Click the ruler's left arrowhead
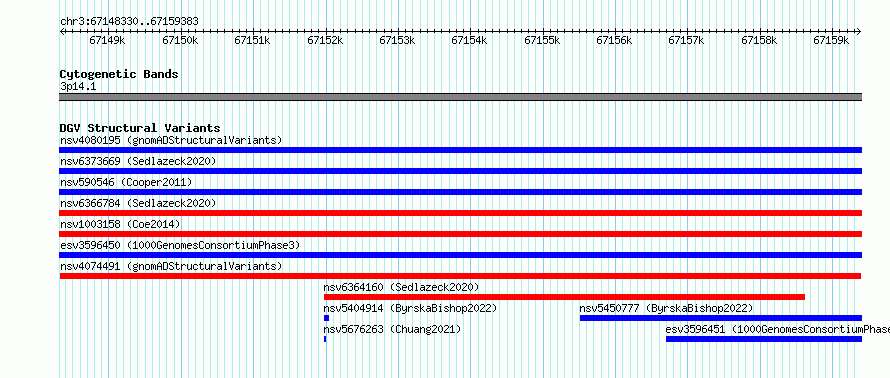 point(62,32)
